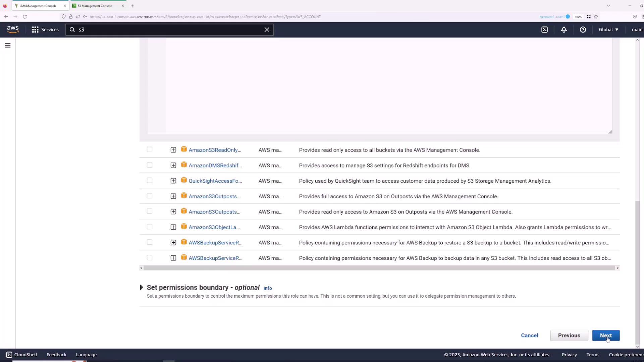
Task: Tick the AmazonS3ObjectLa... policy checkbox
Action: [150, 227]
